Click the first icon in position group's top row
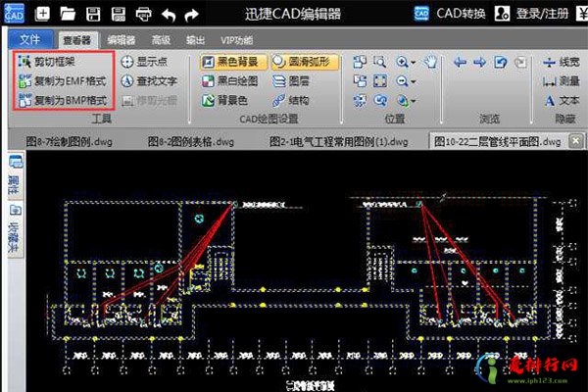Image resolution: width=588 pixels, height=392 pixels. [x=360, y=62]
